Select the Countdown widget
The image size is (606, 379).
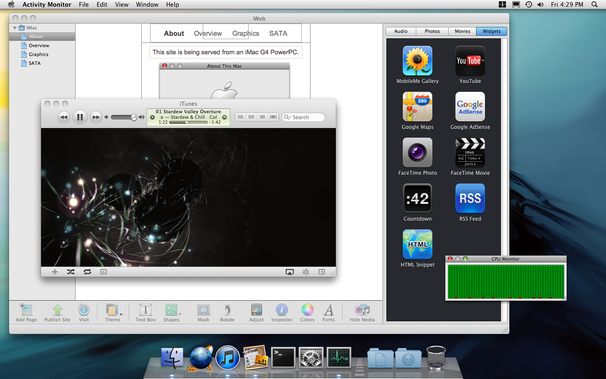click(417, 202)
